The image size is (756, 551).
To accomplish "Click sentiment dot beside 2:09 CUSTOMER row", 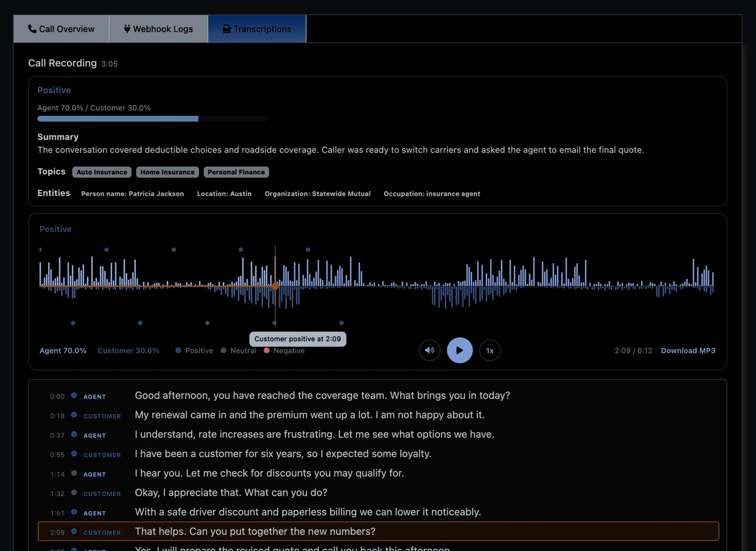I will click(74, 531).
